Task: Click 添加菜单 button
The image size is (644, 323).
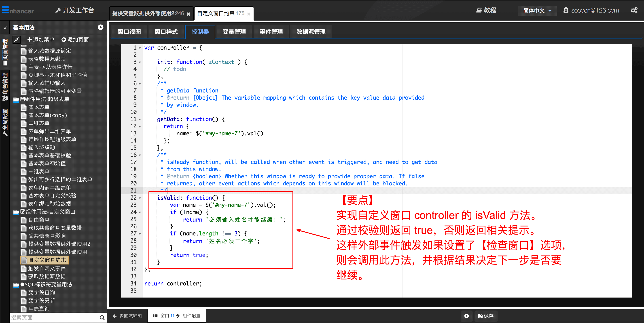Action: 41,40
